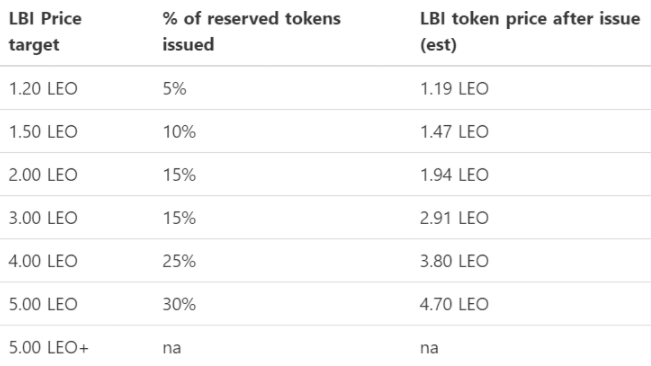This screenshot has width=651, height=366.
Task: Select the 5% reserved tokens cell
Action: [x=174, y=89]
